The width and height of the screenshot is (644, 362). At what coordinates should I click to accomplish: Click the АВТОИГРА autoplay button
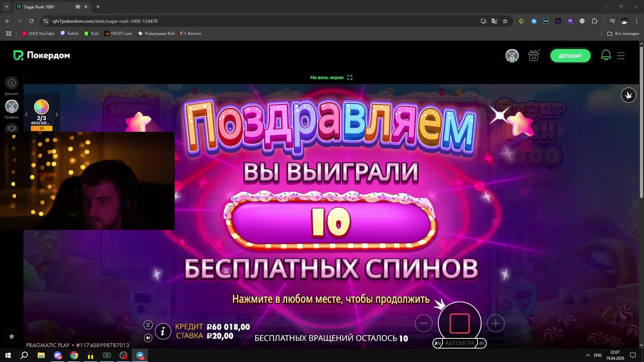(x=459, y=343)
